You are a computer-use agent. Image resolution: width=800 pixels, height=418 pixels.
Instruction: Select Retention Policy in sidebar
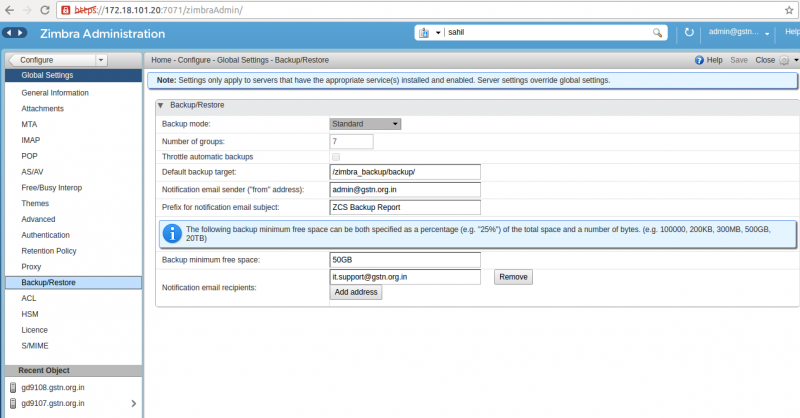(49, 251)
